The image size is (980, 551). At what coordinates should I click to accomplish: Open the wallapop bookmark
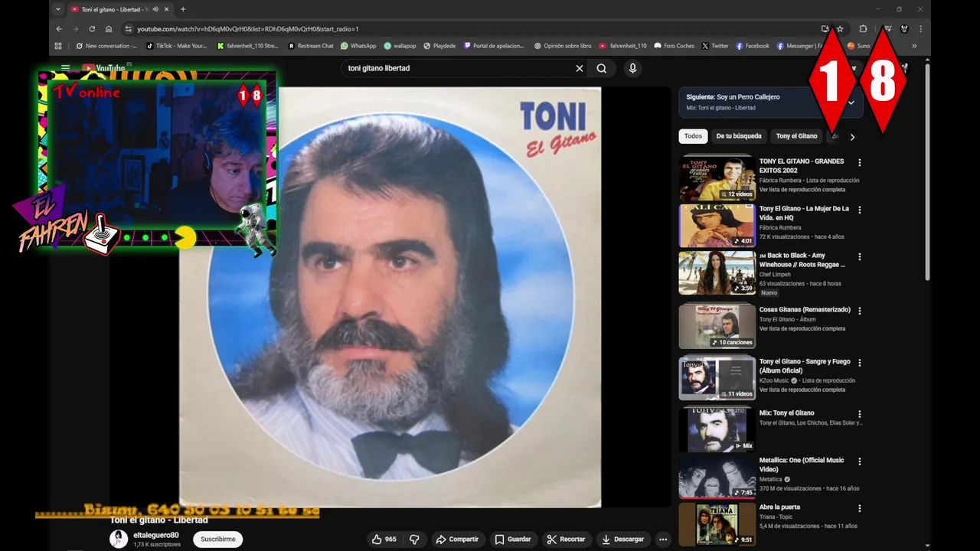click(x=400, y=46)
